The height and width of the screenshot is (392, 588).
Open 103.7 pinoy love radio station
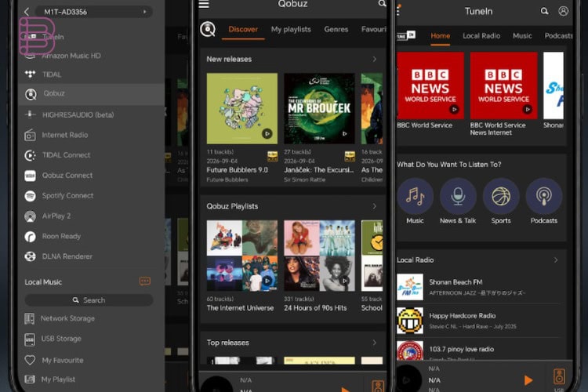(480, 350)
